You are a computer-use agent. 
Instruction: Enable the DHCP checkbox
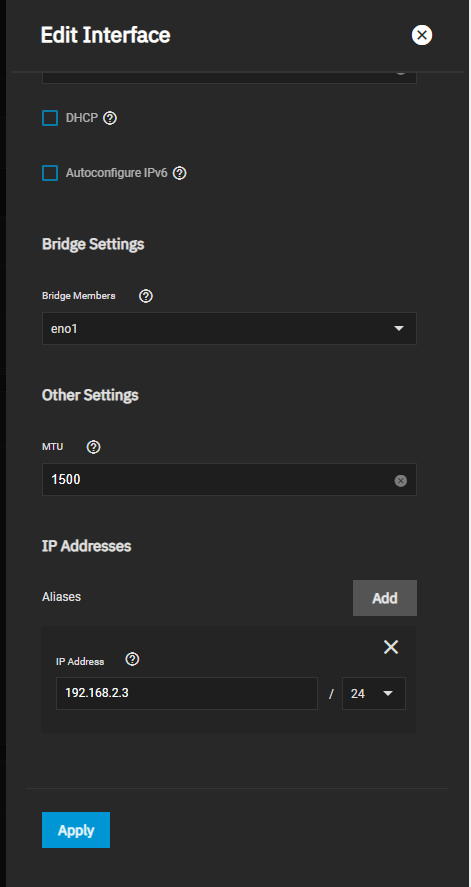point(50,118)
